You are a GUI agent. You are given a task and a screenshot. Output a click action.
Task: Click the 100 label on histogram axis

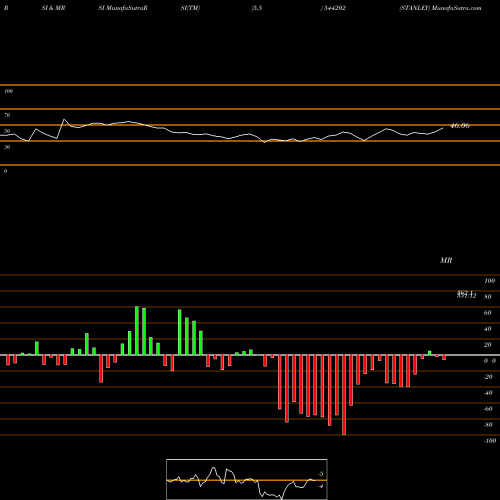[x=490, y=281]
